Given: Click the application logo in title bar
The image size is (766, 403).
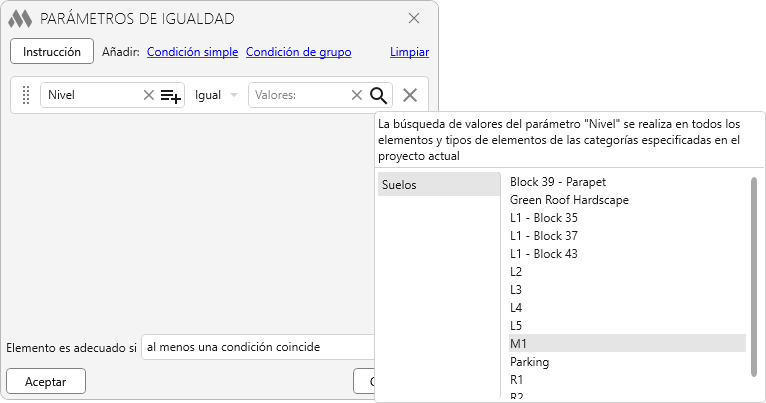Looking at the screenshot, I should point(20,18).
